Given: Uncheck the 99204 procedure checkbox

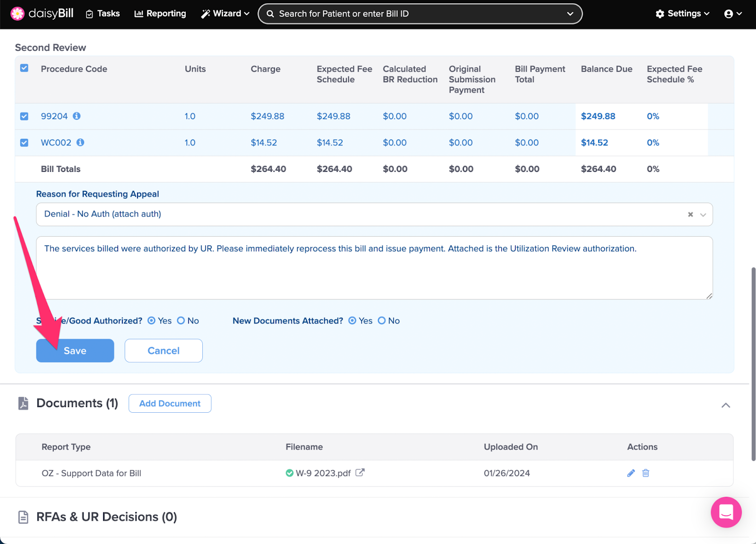Looking at the screenshot, I should [24, 116].
